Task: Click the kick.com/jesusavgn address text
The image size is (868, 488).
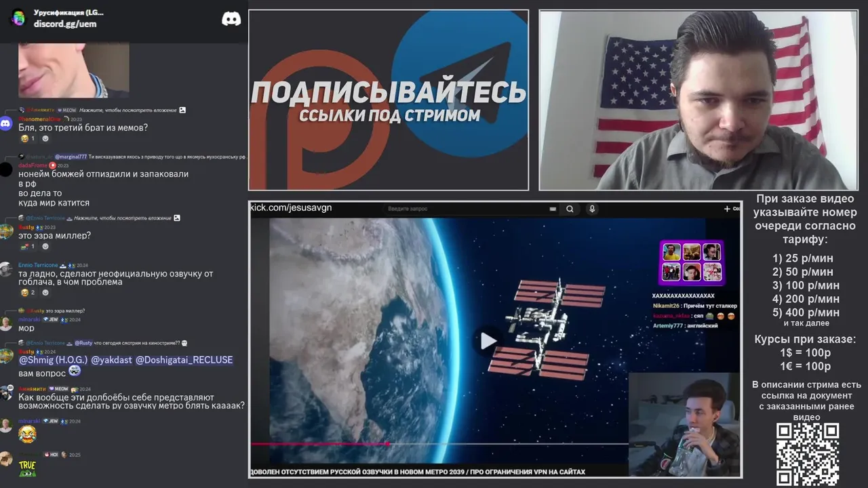Action: [291, 207]
